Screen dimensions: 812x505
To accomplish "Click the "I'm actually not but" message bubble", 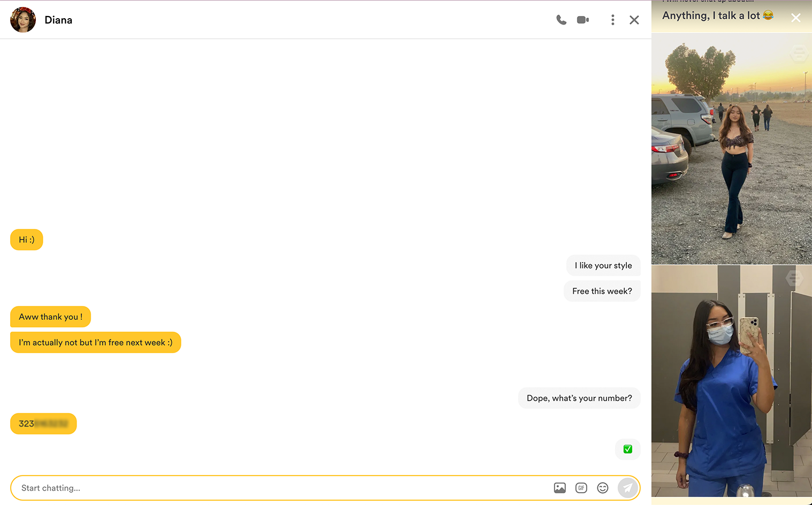I will (95, 342).
